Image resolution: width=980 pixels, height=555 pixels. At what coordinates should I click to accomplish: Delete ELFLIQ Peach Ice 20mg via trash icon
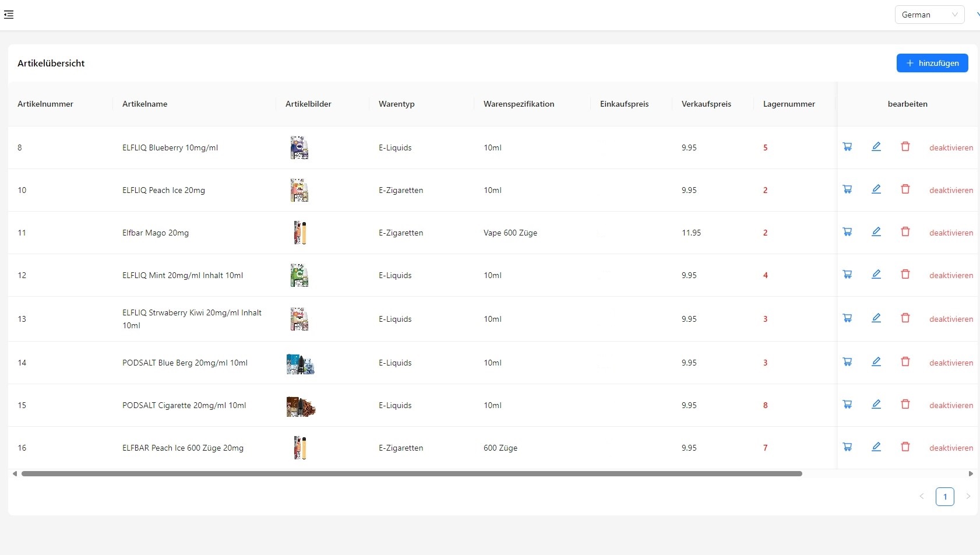pyautogui.click(x=905, y=189)
